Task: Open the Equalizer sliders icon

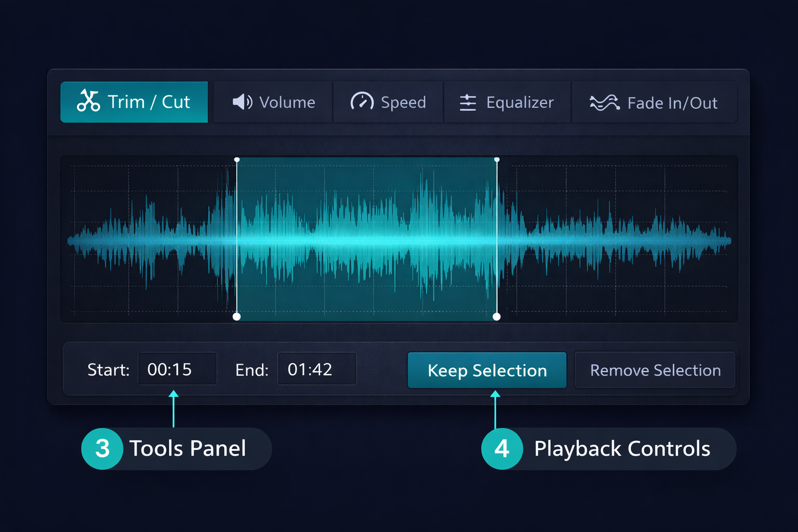Action: pos(467,102)
